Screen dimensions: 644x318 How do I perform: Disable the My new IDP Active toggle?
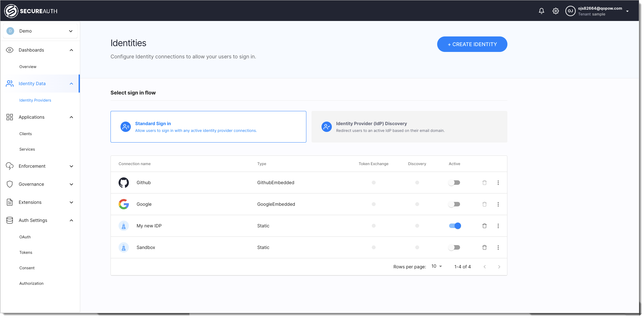(455, 226)
